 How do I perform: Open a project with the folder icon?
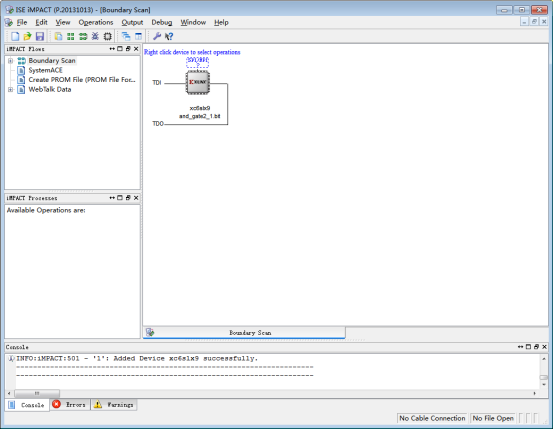coord(27,36)
